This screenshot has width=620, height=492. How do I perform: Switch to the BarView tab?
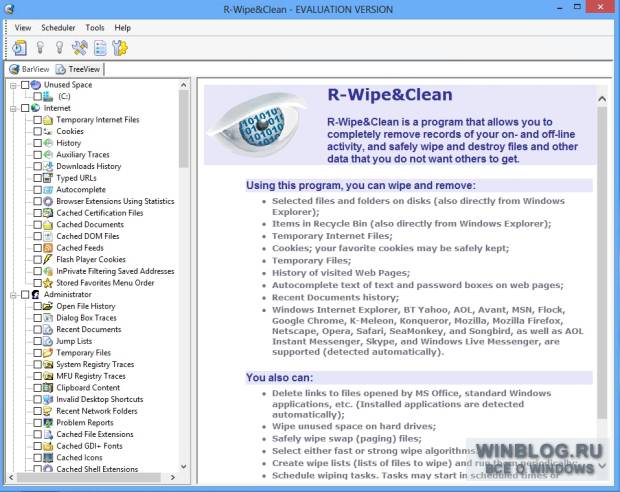tap(30, 69)
